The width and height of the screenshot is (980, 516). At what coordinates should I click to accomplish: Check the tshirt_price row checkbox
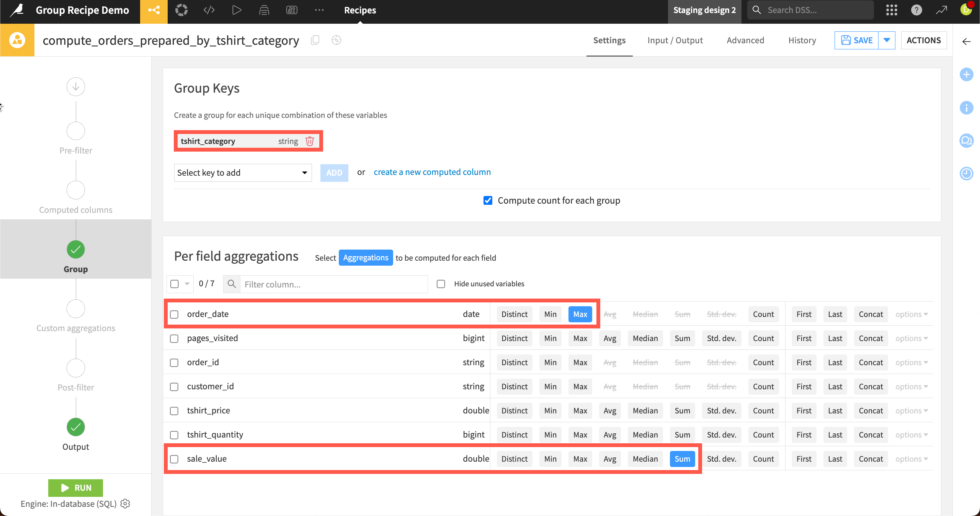click(x=174, y=411)
